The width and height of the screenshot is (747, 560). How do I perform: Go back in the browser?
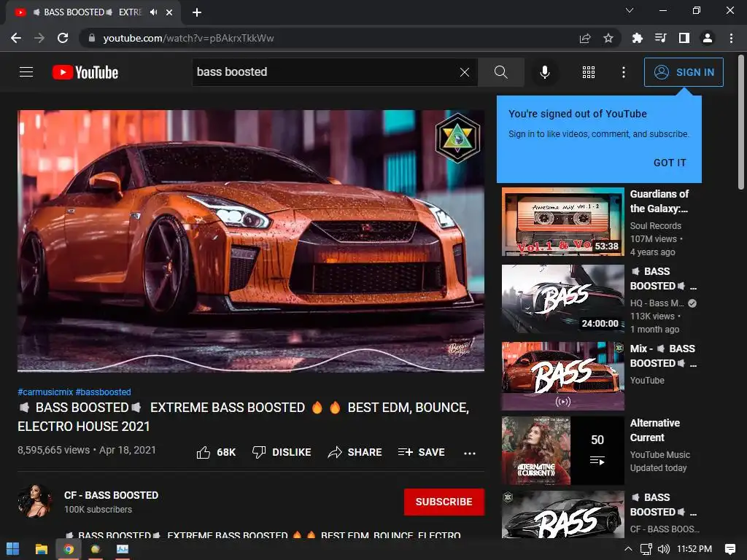[x=16, y=38]
